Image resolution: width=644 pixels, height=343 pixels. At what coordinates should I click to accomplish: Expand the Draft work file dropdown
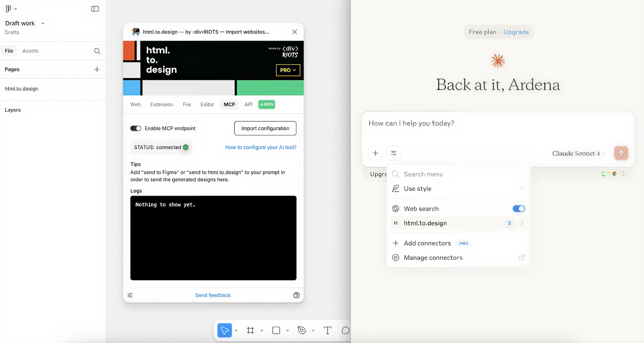coord(43,23)
